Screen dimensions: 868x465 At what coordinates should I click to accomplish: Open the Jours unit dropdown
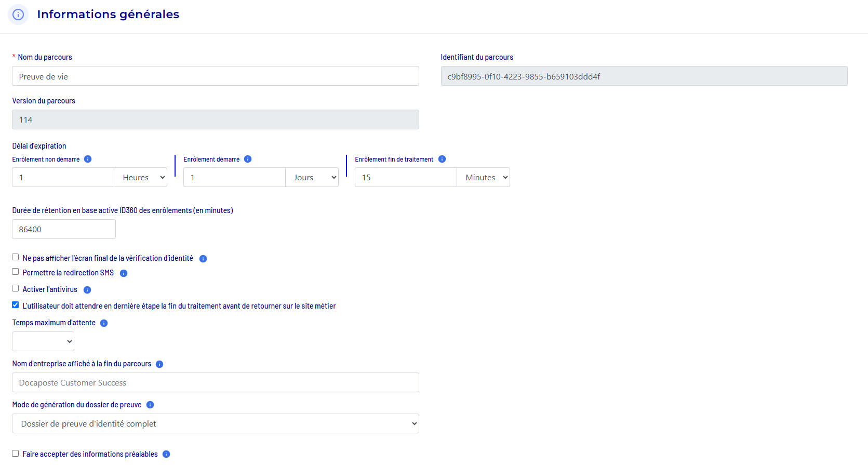click(x=312, y=178)
